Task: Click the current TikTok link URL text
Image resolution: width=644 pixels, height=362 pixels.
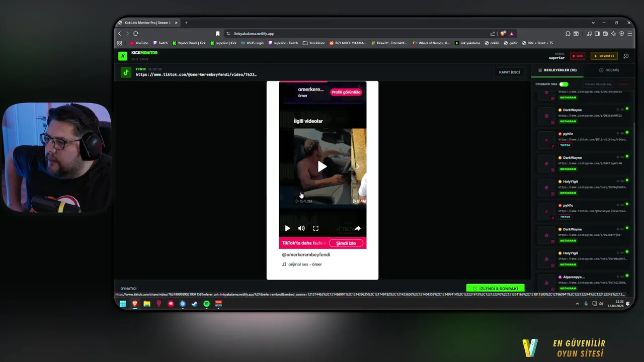Action: click(196, 74)
